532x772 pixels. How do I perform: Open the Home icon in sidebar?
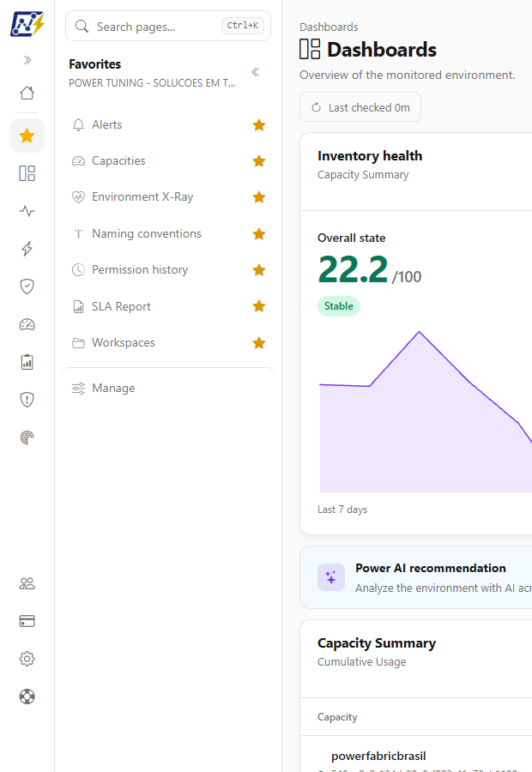tap(27, 93)
